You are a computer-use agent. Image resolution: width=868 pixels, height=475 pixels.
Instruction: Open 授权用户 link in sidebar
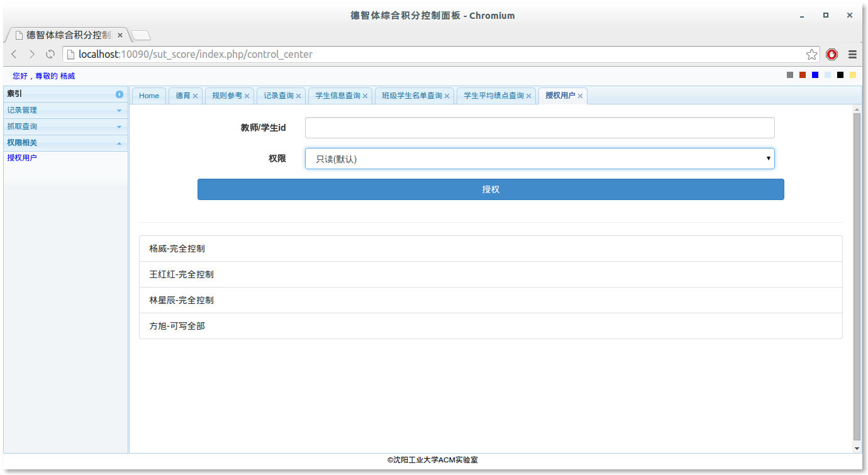[x=22, y=158]
